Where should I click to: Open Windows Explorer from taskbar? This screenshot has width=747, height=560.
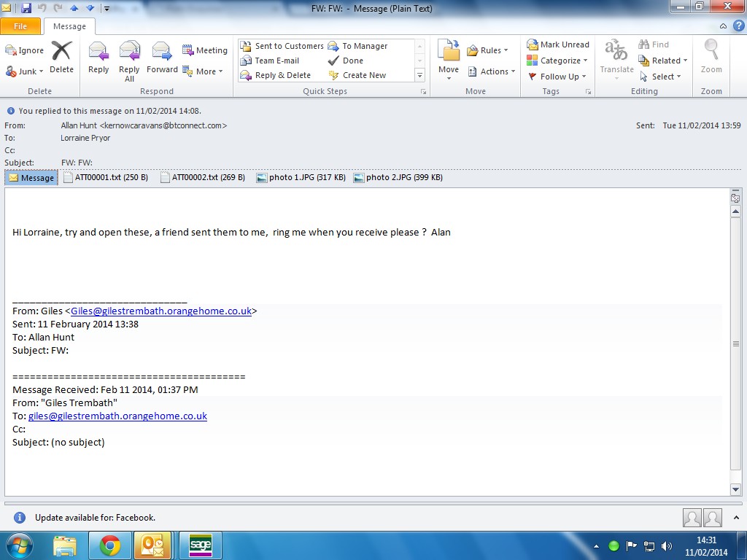65,545
